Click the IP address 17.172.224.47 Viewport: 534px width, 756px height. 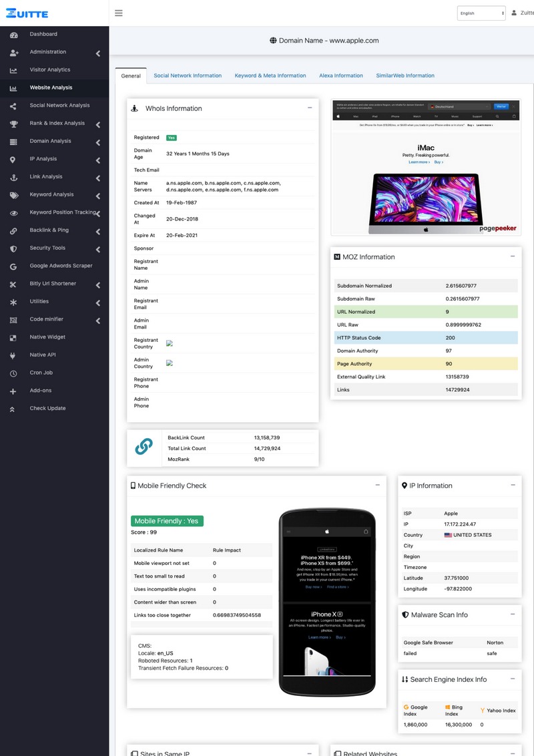point(460,524)
